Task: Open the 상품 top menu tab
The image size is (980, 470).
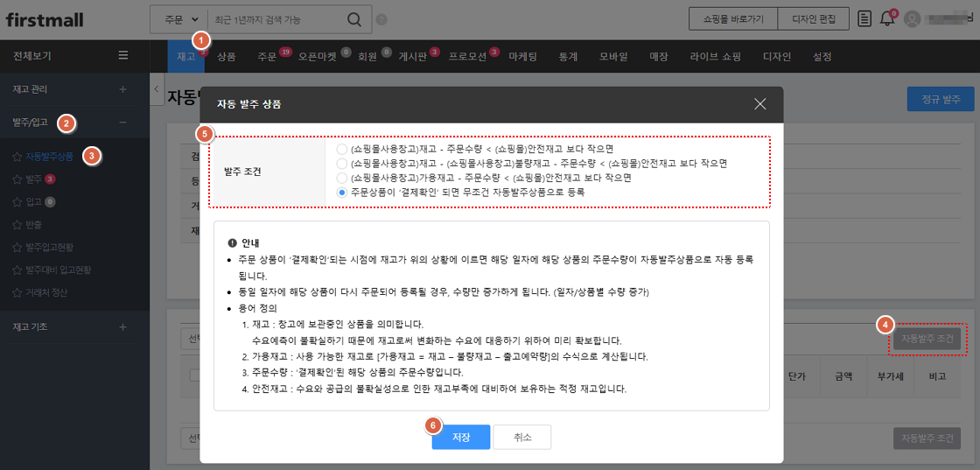Action: pos(227,57)
